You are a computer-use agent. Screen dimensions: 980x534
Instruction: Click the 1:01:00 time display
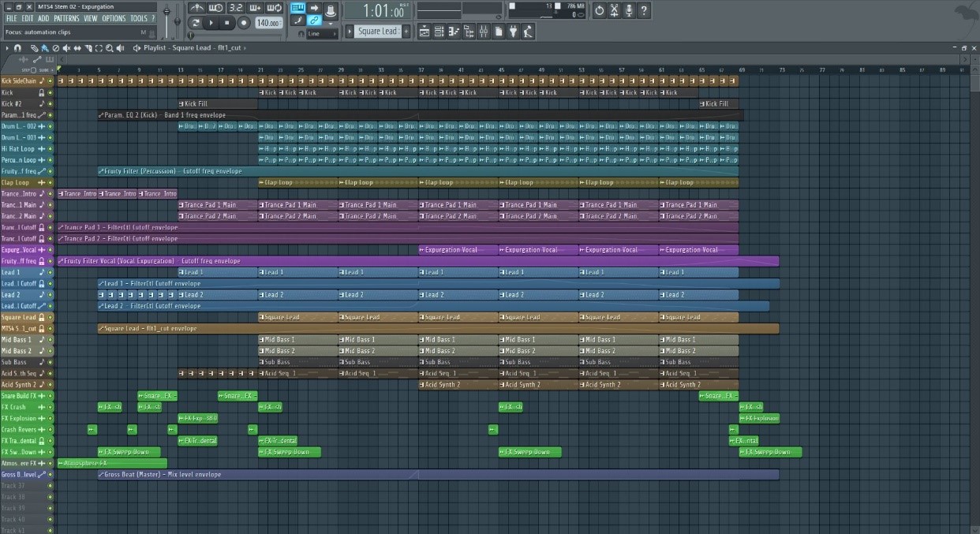376,11
